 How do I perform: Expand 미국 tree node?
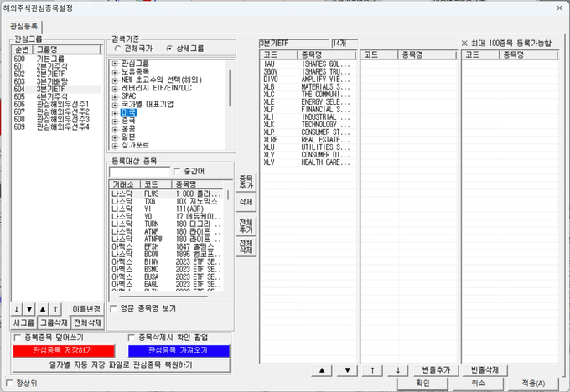[115, 113]
